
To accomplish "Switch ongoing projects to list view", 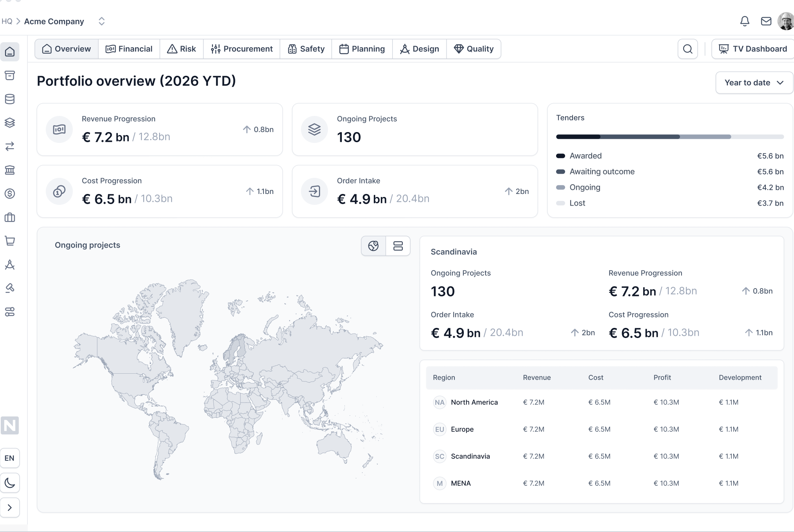I will point(398,246).
